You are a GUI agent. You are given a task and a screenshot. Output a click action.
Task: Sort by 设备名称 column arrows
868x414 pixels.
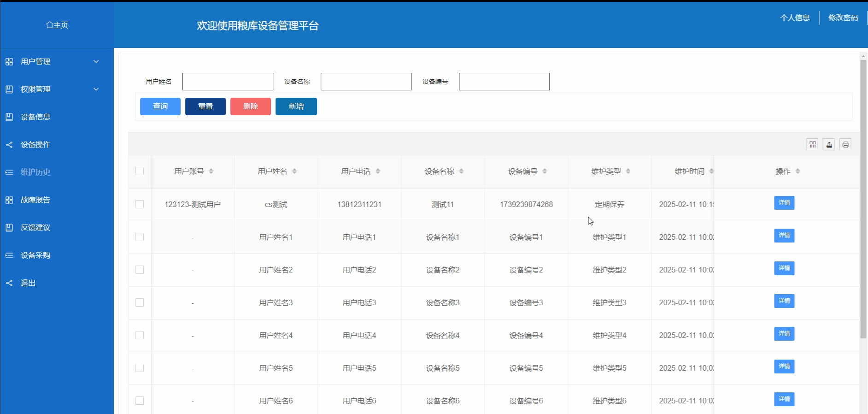(461, 172)
